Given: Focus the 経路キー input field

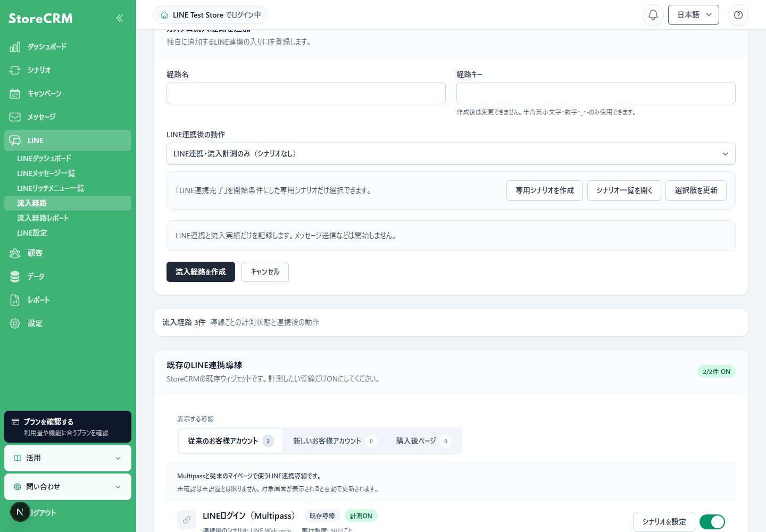Looking at the screenshot, I should (596, 93).
